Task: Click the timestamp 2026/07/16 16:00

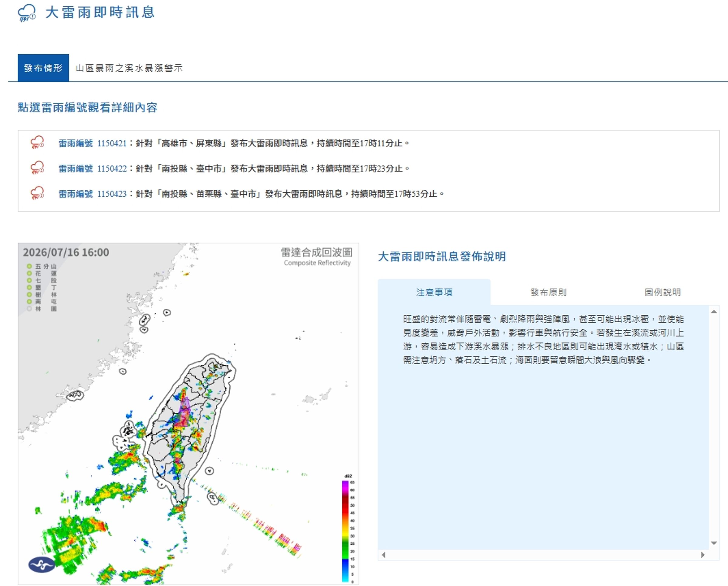Action: point(66,253)
